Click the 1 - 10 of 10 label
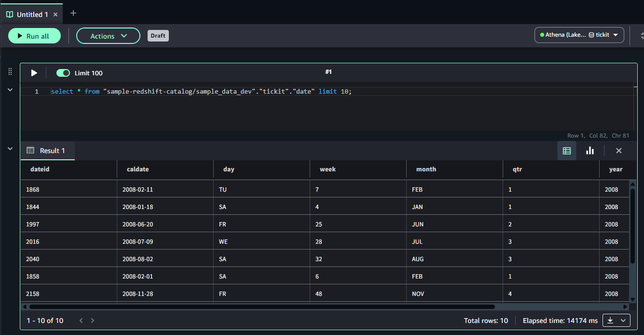The width and height of the screenshot is (644, 335). pos(45,321)
